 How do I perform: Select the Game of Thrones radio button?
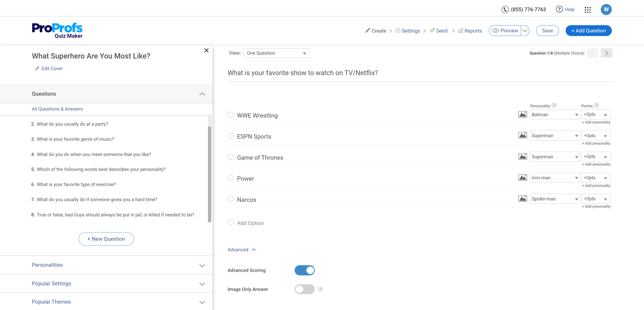tap(231, 157)
